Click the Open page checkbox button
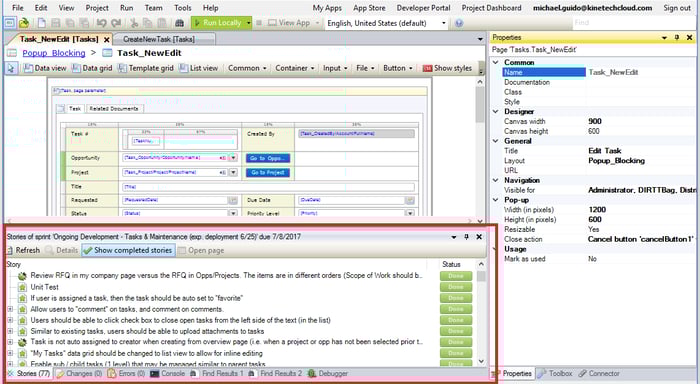The image size is (700, 384). click(x=200, y=250)
